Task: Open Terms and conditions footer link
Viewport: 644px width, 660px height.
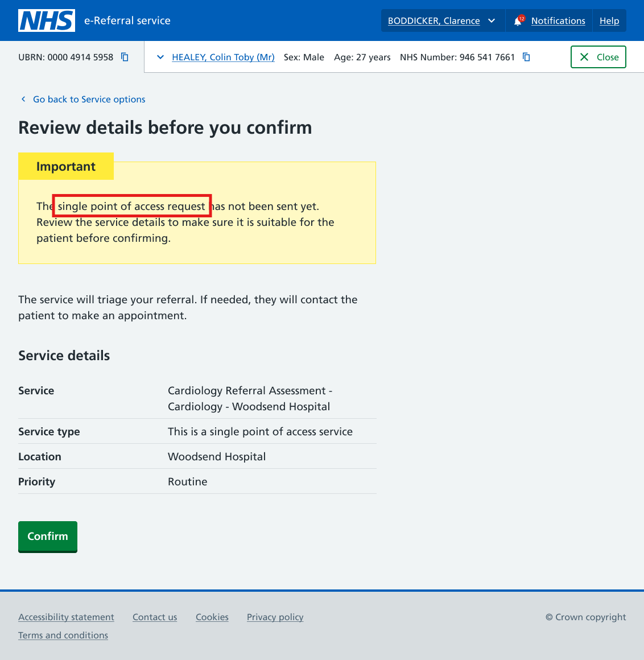Action: pos(63,635)
